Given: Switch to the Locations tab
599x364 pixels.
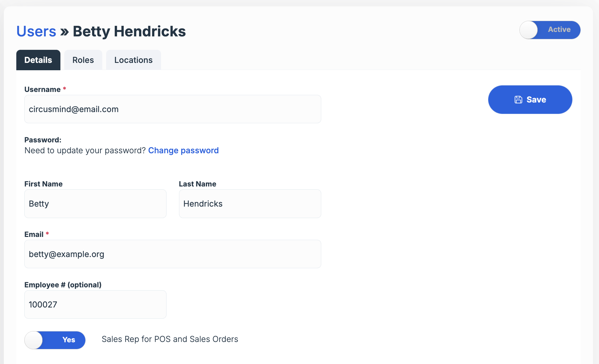Looking at the screenshot, I should [133, 60].
